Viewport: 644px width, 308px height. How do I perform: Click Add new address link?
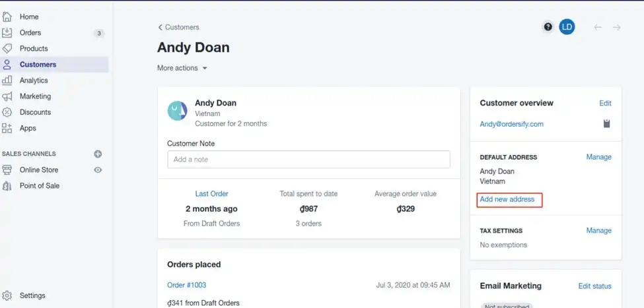(x=507, y=199)
